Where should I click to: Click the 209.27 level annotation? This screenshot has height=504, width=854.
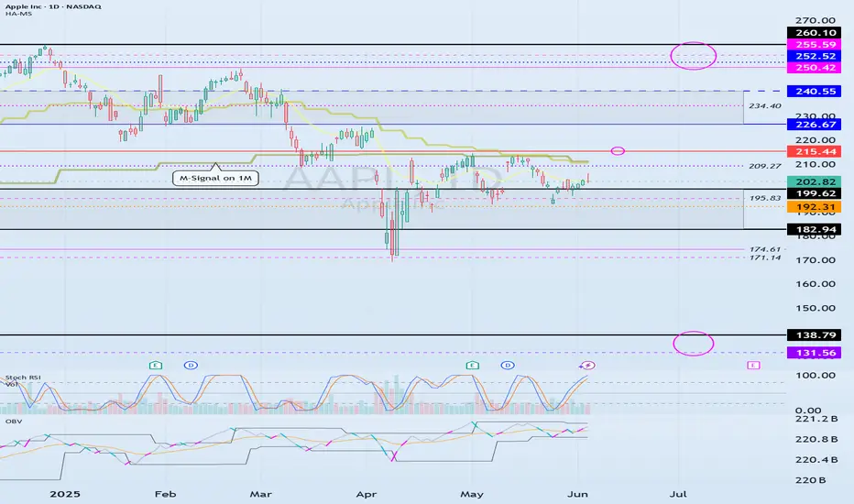coord(765,166)
